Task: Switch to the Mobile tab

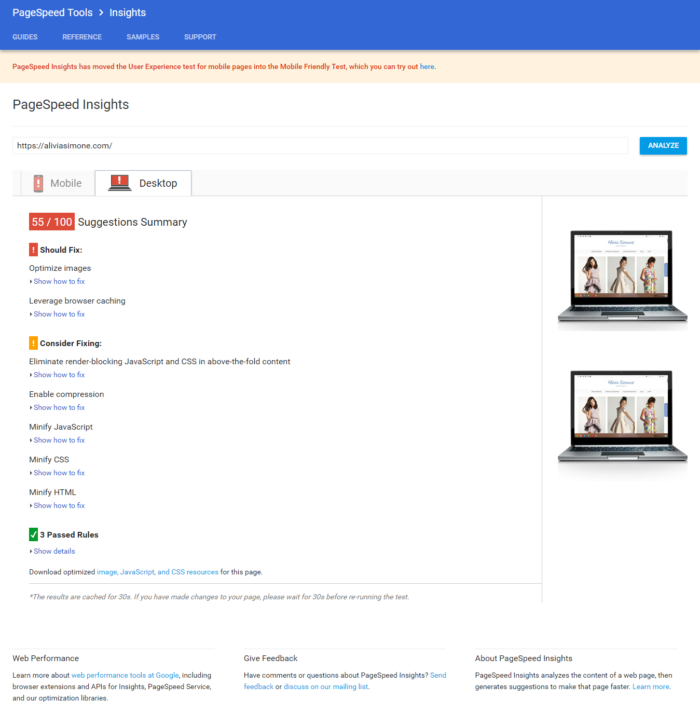Action: click(58, 183)
